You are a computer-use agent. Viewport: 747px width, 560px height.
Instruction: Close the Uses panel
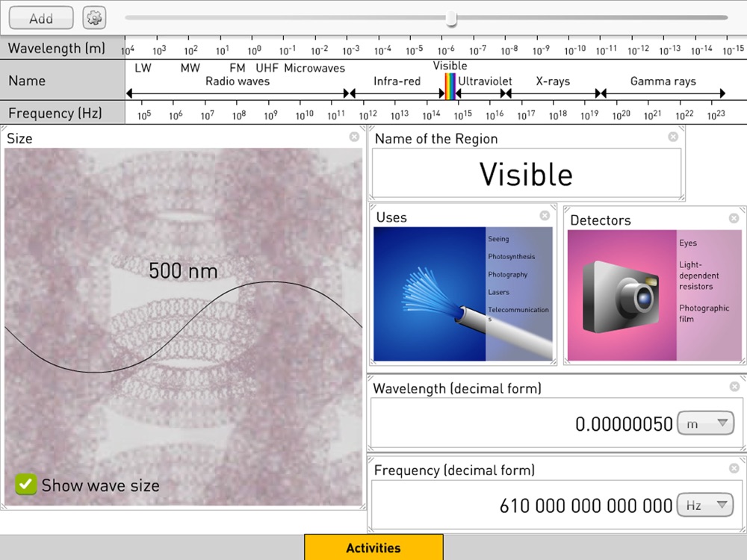coord(545,216)
